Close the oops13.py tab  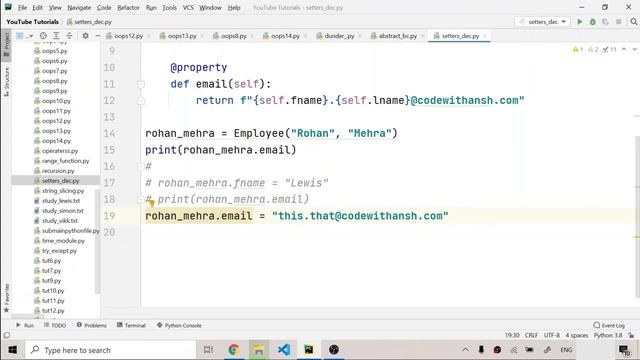(202, 36)
